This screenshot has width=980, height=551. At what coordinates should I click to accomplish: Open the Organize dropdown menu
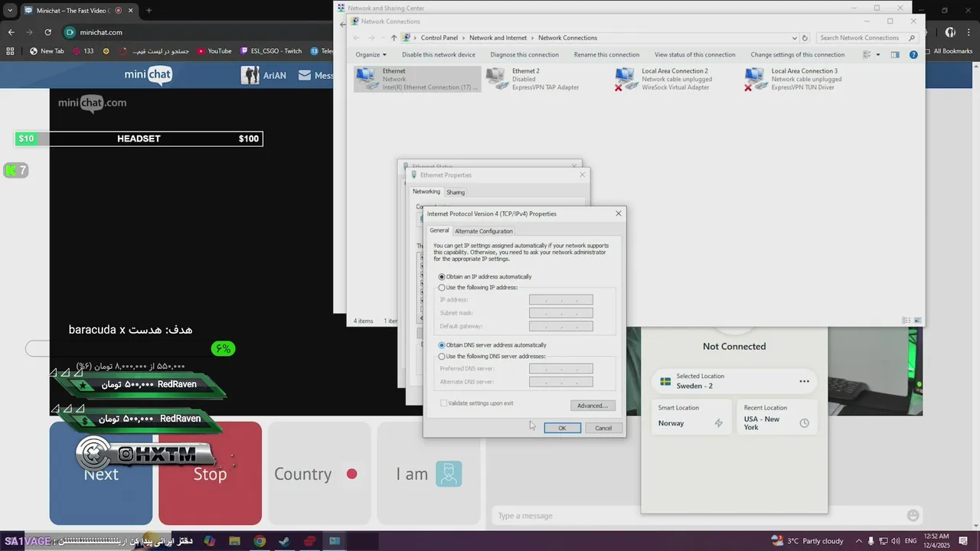[371, 54]
